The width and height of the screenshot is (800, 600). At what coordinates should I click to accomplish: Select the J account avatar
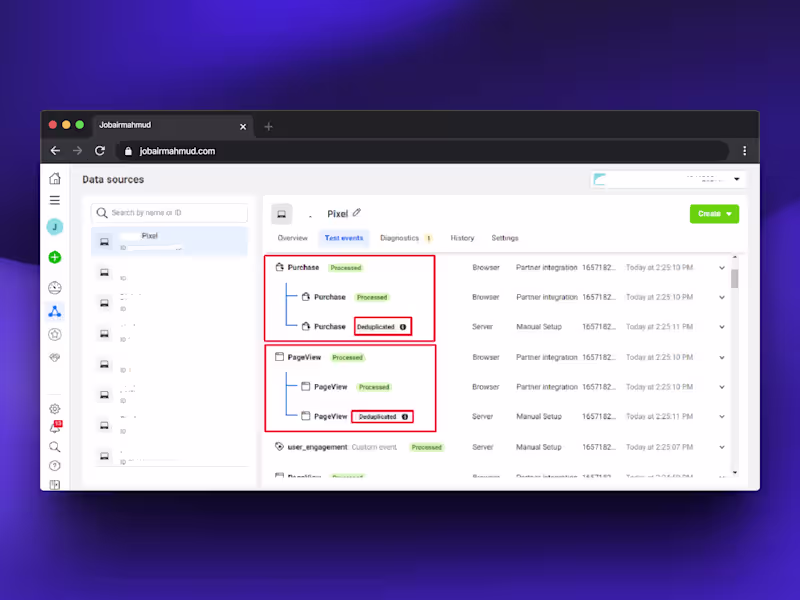[55, 227]
